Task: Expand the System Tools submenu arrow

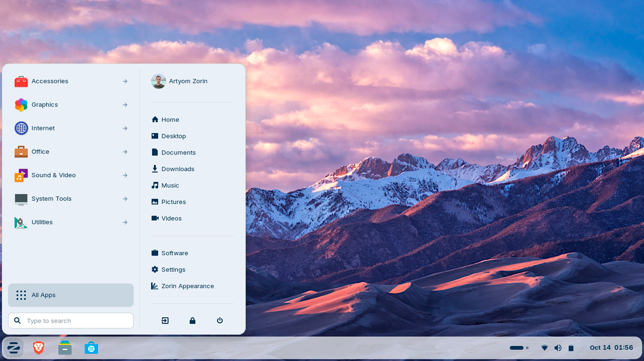Action: [x=125, y=199]
